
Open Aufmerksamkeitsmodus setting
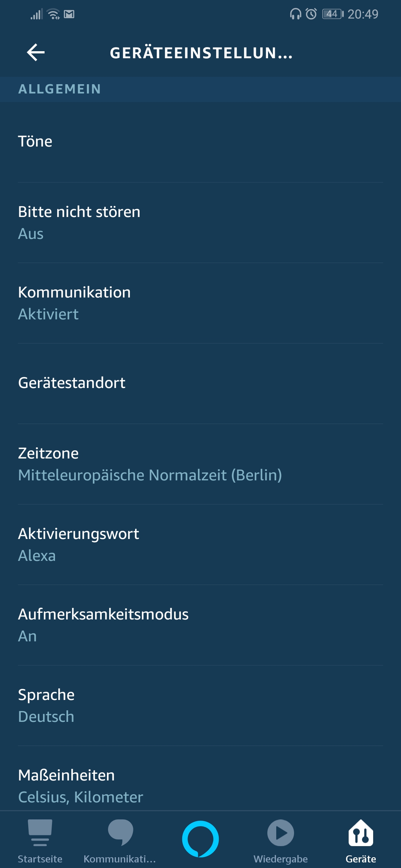pyautogui.click(x=200, y=625)
